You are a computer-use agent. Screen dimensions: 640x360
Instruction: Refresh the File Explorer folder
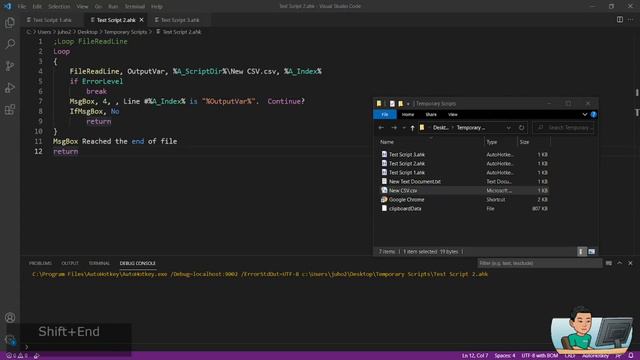[x=521, y=128]
